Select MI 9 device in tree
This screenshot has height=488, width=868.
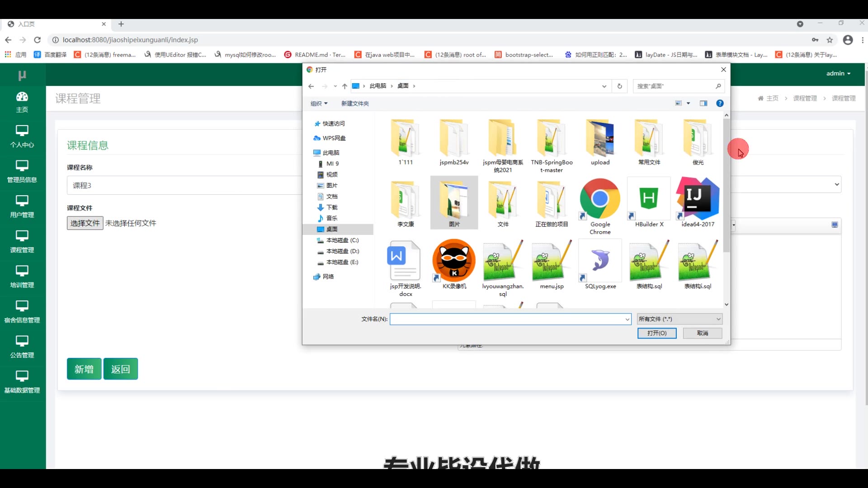(328, 164)
